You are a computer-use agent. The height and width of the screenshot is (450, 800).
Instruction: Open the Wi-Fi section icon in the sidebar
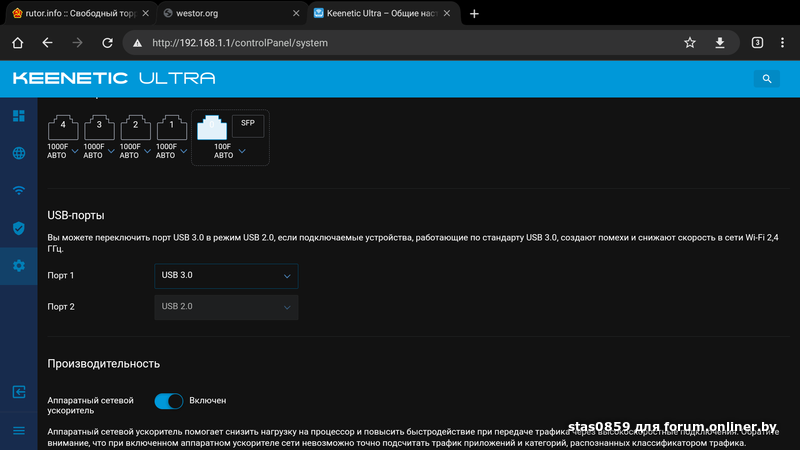(x=19, y=191)
